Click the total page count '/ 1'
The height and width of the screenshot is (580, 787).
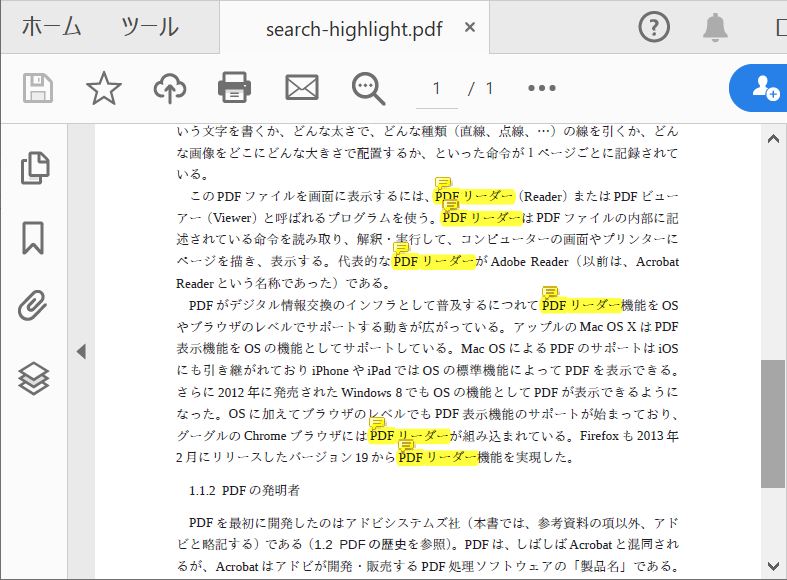click(481, 89)
